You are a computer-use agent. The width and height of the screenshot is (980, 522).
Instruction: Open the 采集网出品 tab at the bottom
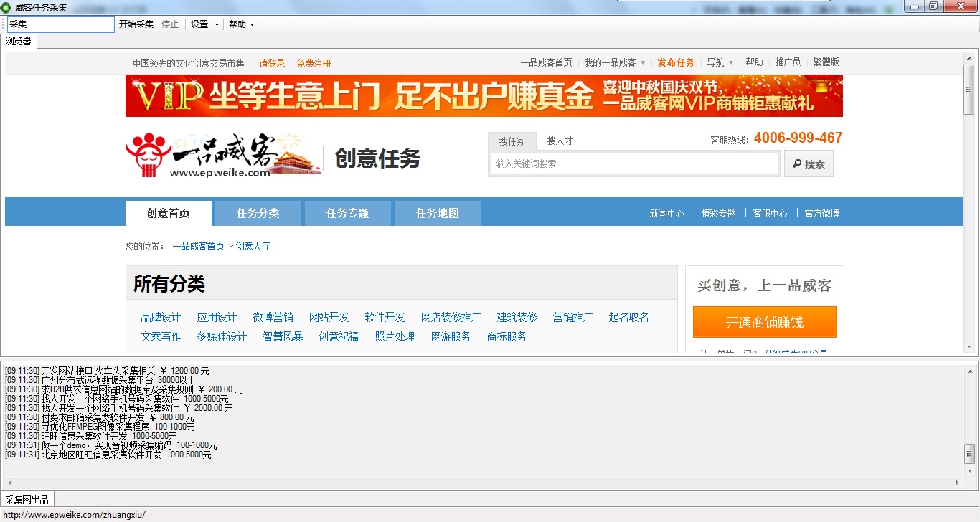click(x=28, y=498)
